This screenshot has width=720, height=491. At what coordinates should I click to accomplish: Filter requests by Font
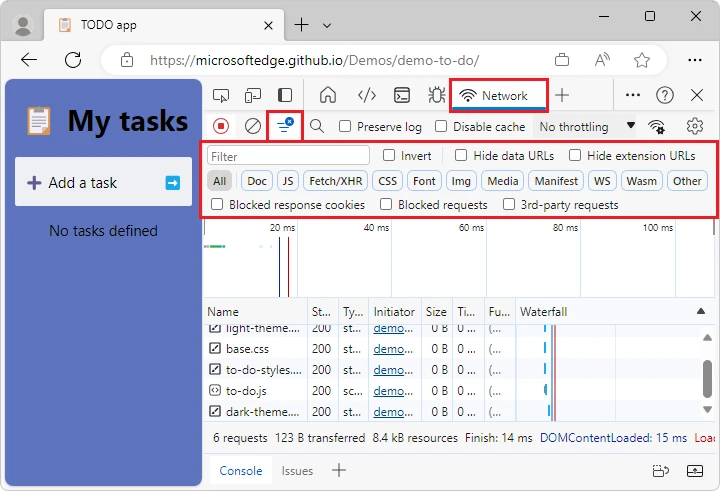pos(424,181)
